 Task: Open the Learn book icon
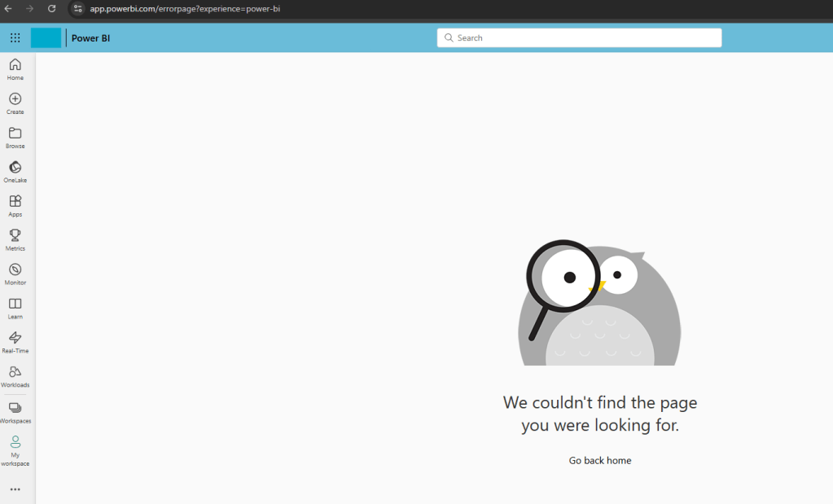pyautogui.click(x=15, y=309)
